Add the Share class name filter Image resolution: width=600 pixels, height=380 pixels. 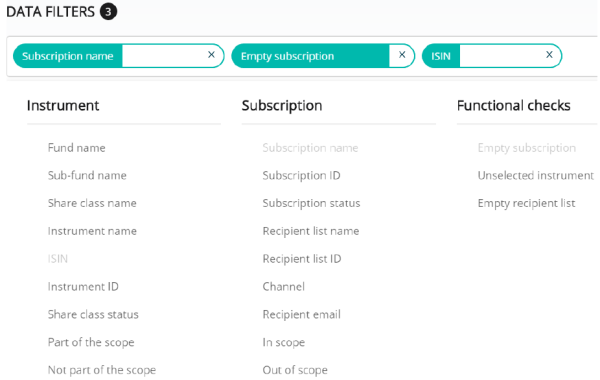point(92,203)
